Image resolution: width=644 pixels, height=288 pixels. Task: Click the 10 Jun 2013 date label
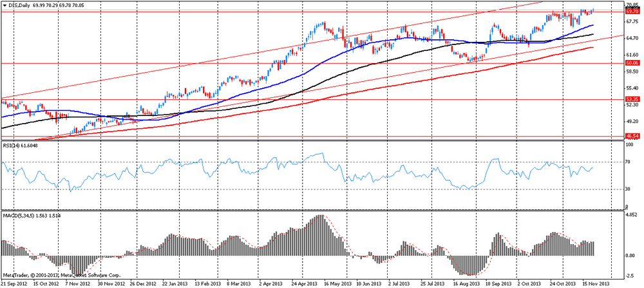pos(369,284)
